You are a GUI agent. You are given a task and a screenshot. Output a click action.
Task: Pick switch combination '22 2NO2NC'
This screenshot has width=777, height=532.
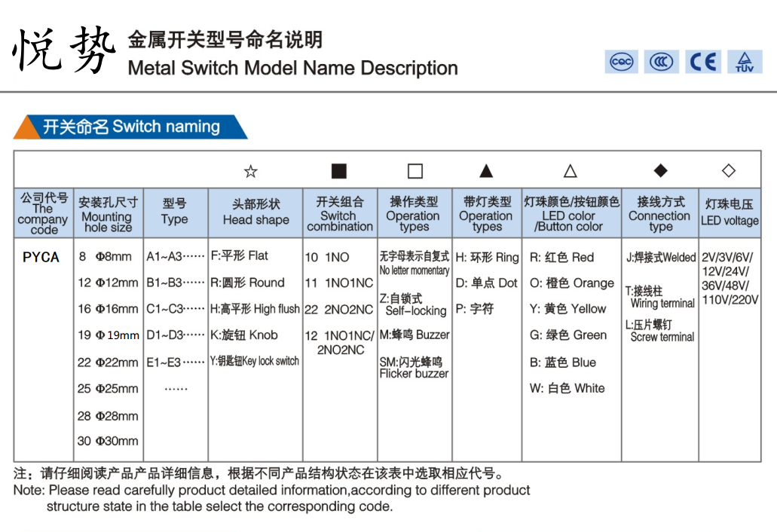click(339, 310)
